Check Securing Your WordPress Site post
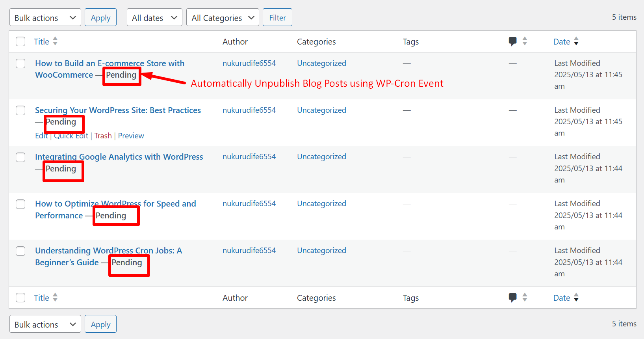The image size is (644, 339). coord(20,110)
